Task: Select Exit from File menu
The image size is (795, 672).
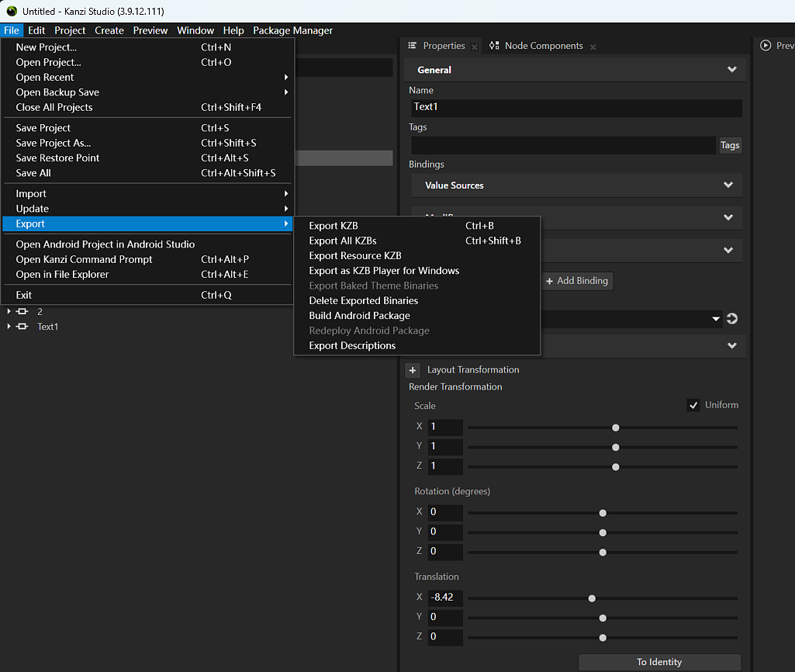Action: click(147, 295)
